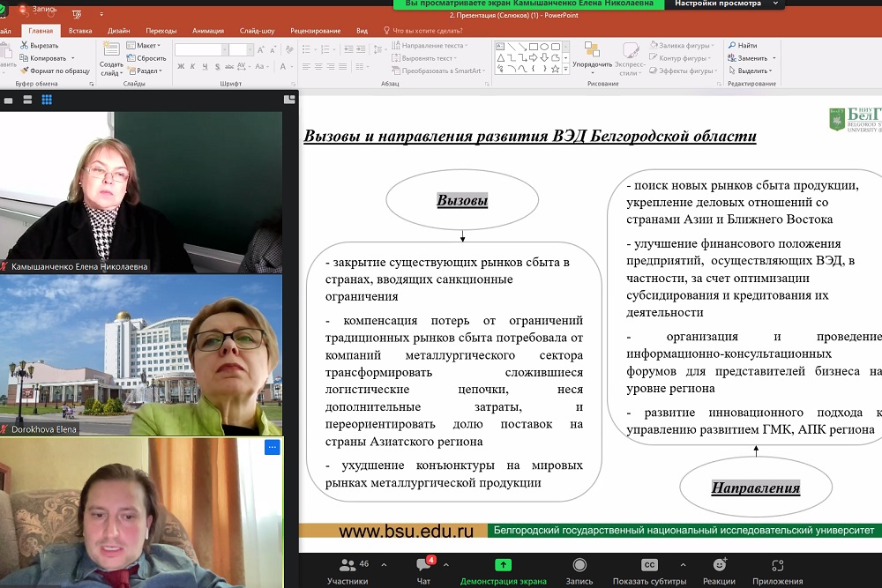Open the Участники participants panel
The image size is (882, 588).
[x=347, y=569]
